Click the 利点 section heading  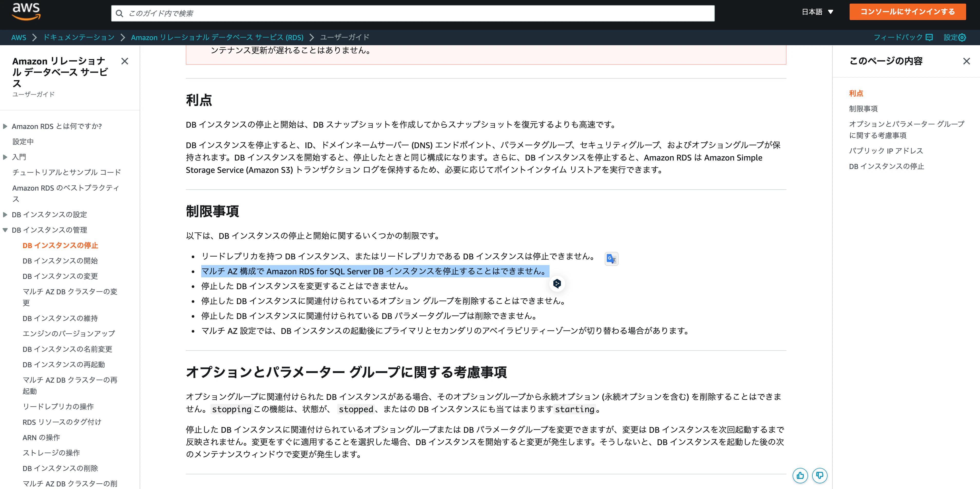click(199, 100)
